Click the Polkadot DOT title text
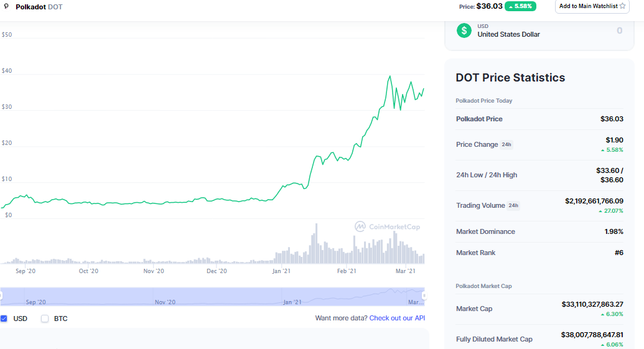Screen dimensions: 644x349 coord(39,7)
